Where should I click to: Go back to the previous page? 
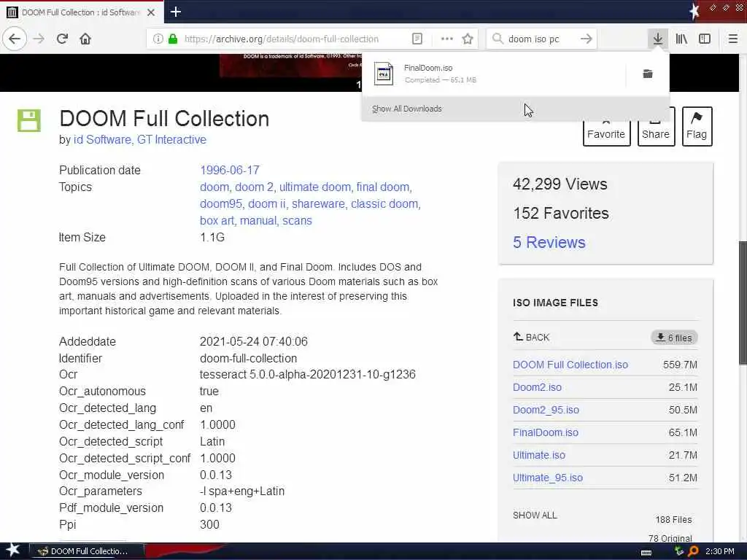point(15,39)
